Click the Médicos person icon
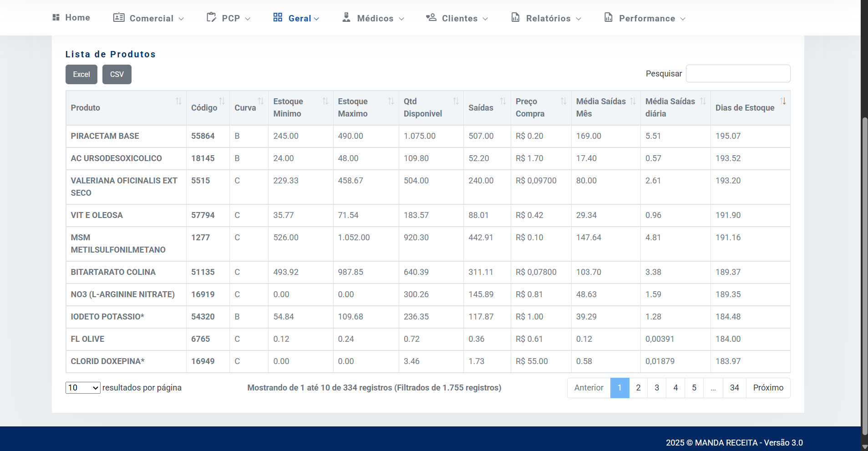The image size is (868, 451). point(346,18)
